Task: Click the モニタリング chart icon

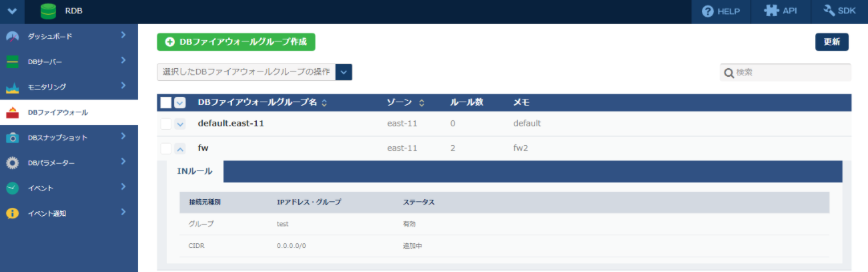Action: [13, 87]
